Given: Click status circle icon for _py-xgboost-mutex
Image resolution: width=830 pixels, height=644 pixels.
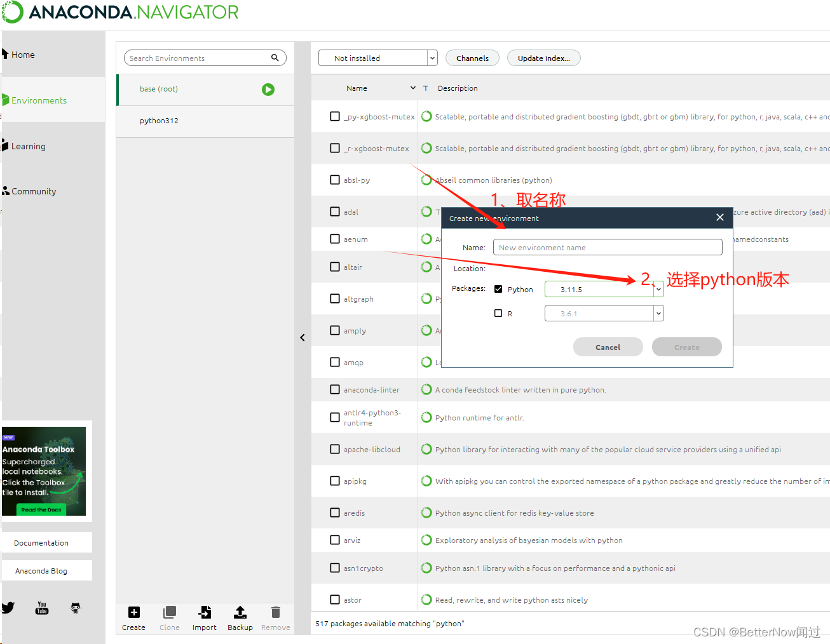Looking at the screenshot, I should tap(426, 116).
